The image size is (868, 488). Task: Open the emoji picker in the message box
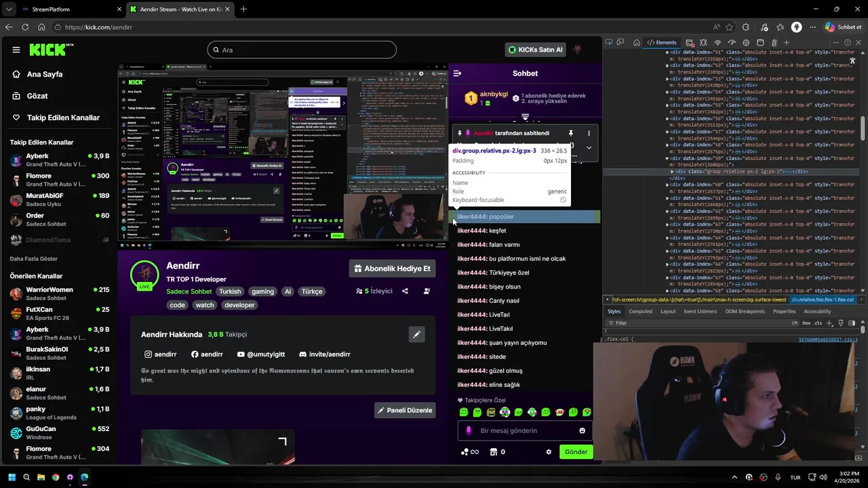click(x=582, y=430)
